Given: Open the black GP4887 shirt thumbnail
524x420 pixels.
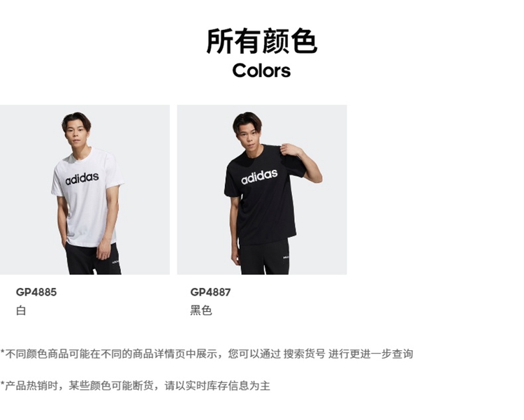Looking at the screenshot, I should click(x=262, y=189).
